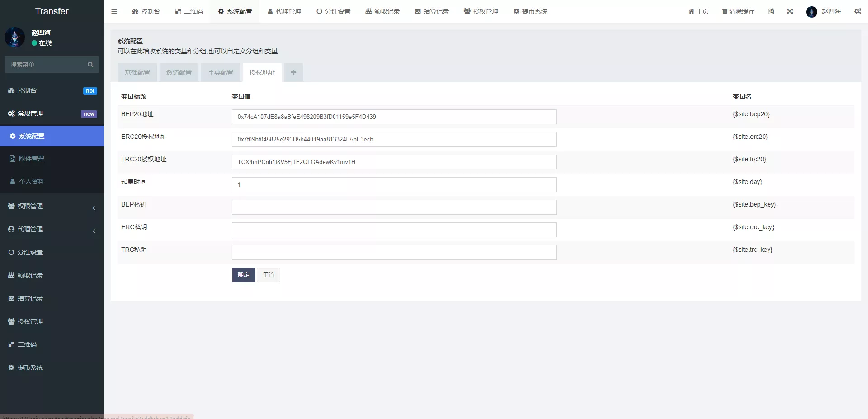This screenshot has width=868, height=419.
Task: Toggle fullscreen with the expand icon
Action: click(x=790, y=11)
